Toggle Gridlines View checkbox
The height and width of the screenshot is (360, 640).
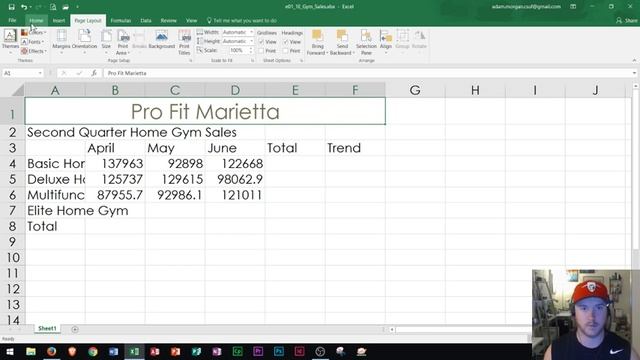pyautogui.click(x=261, y=42)
